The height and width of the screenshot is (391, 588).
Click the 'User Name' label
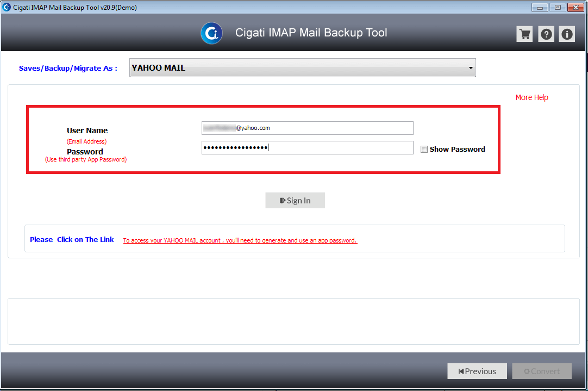pos(87,131)
